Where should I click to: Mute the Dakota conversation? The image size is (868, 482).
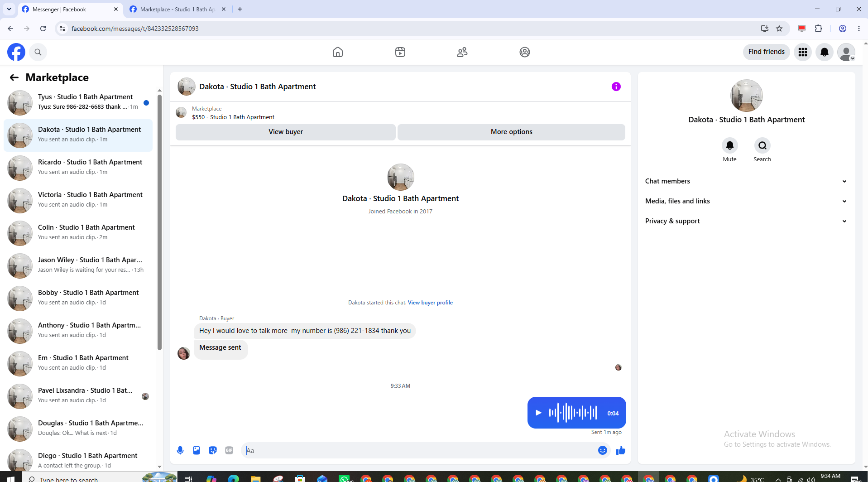[x=730, y=145]
